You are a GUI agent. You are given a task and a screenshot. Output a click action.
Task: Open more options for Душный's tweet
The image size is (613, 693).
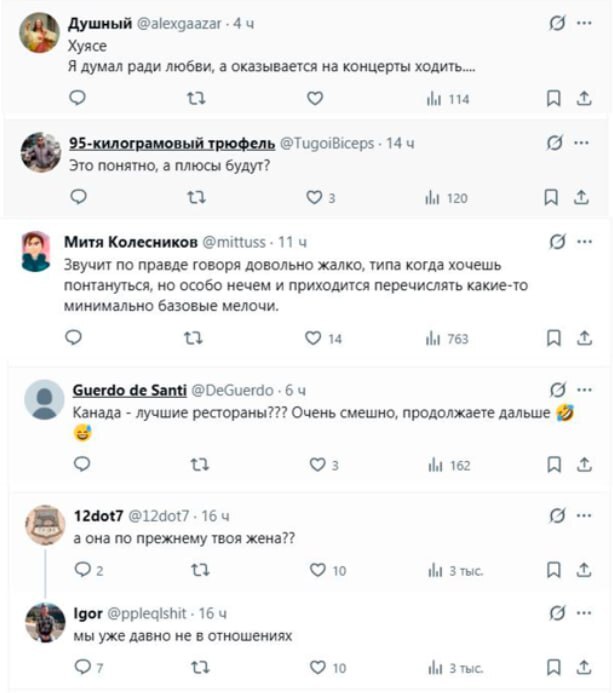click(583, 22)
